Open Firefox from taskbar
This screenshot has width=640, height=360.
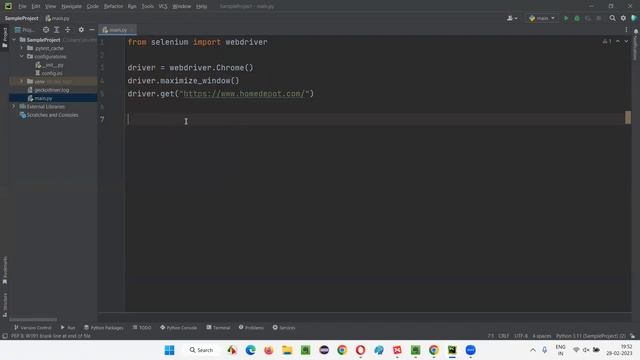coord(269,350)
